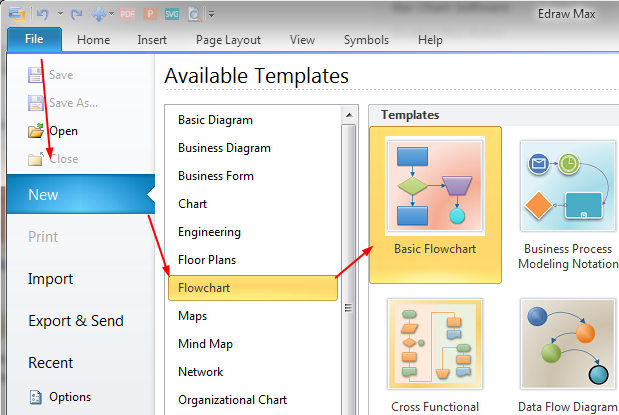Select Import in the File menu
Image resolution: width=619 pixels, height=415 pixels.
[50, 279]
